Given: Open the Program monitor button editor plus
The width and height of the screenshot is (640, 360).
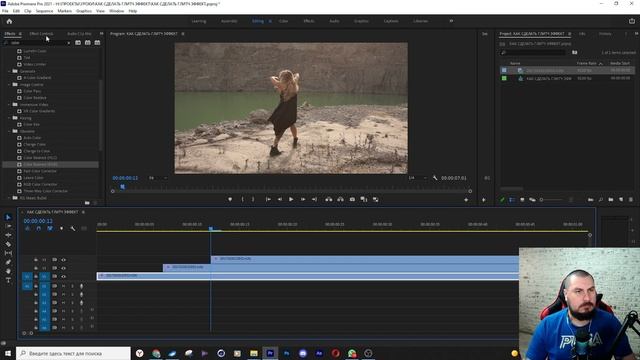Looking at the screenshot, I should pos(466,200).
